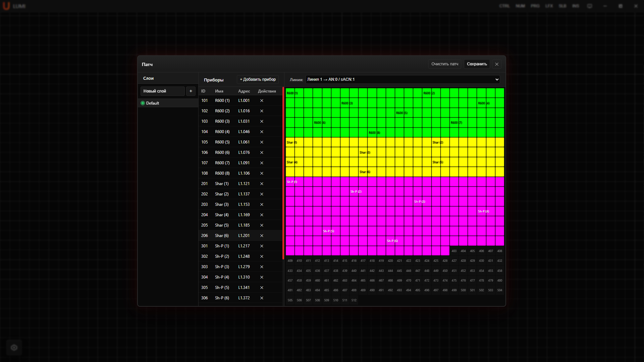Viewport: 644px width, 362px height.
Task: Remove the Sh-P (1) fixture
Action: (x=262, y=246)
